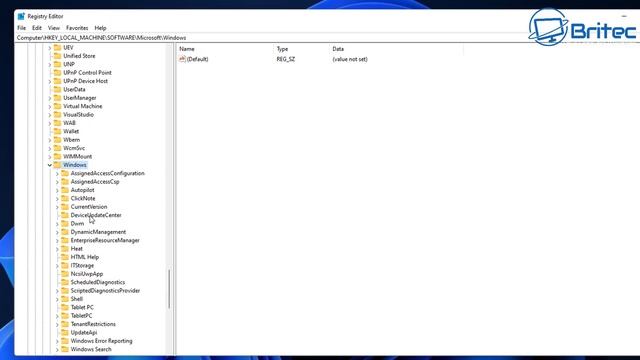The width and height of the screenshot is (640, 360).
Task: Click the (value not set) data cell
Action: pyautogui.click(x=350, y=59)
